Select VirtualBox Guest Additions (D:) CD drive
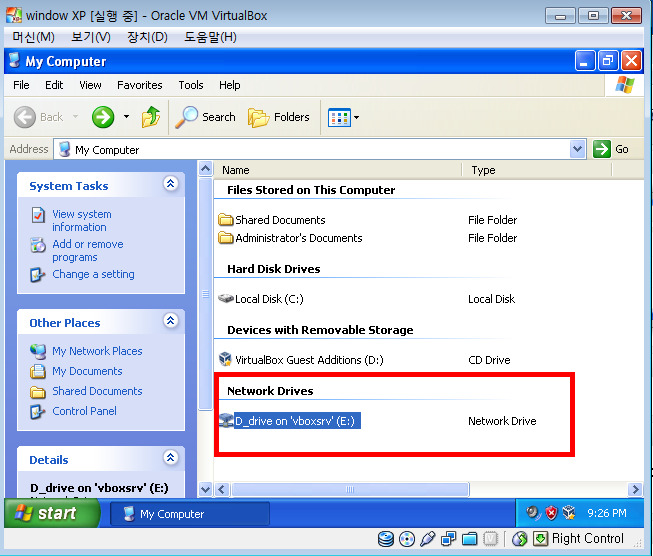This screenshot has height=556, width=653. 308,360
